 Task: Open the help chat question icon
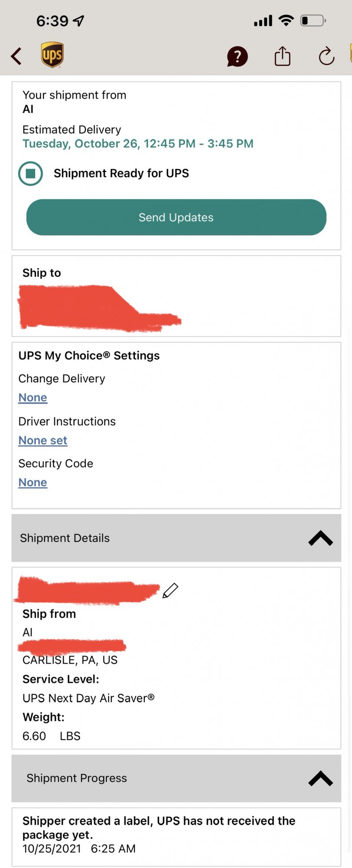click(237, 57)
